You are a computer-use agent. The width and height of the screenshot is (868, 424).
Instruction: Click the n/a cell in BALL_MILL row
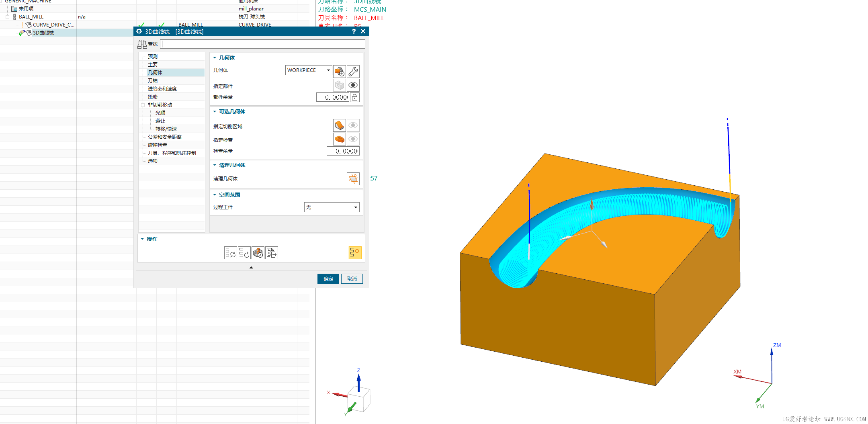[82, 17]
